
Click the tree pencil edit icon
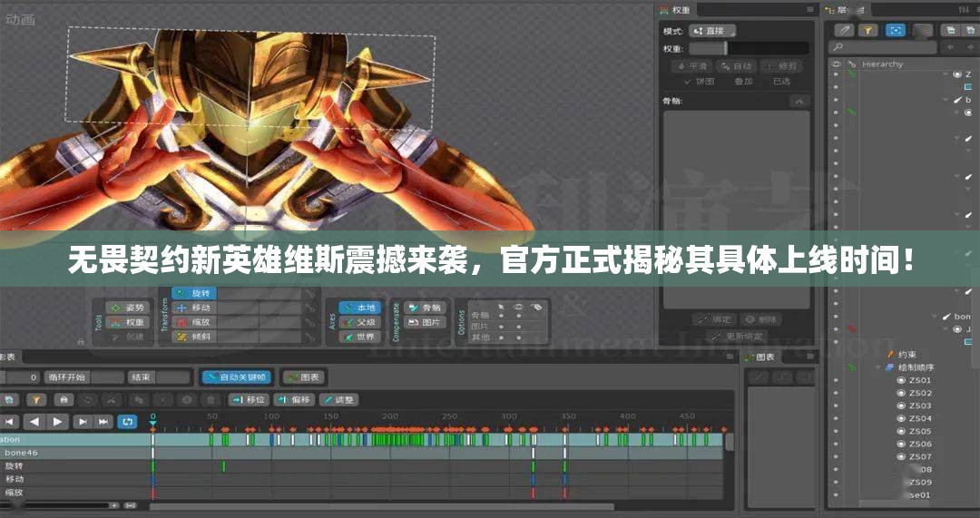(x=845, y=29)
